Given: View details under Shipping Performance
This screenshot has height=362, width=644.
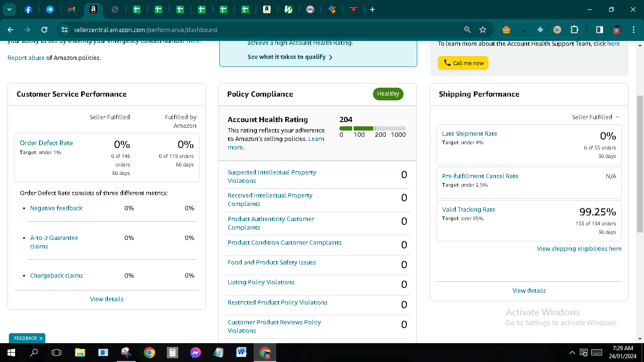Looking at the screenshot, I should click(529, 290).
